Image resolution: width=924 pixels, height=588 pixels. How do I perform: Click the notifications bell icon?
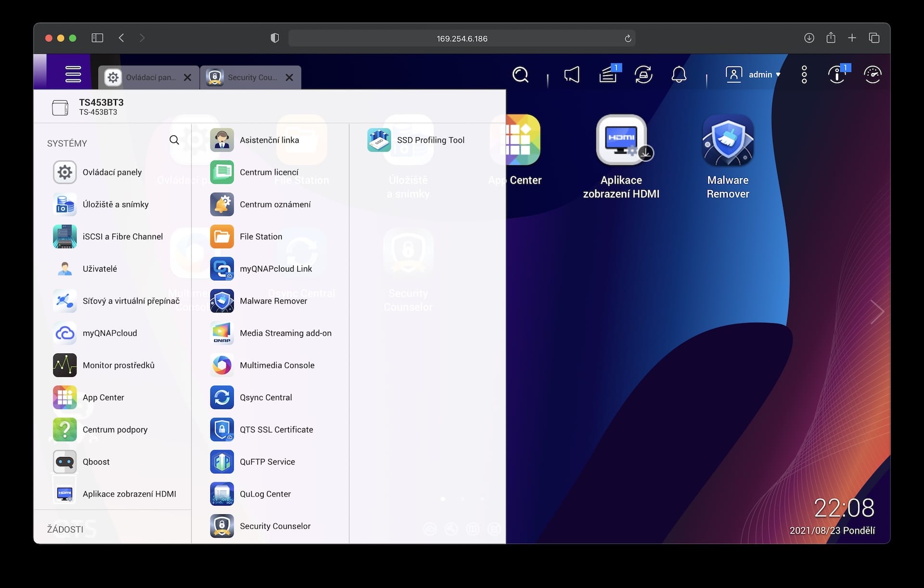coord(679,75)
